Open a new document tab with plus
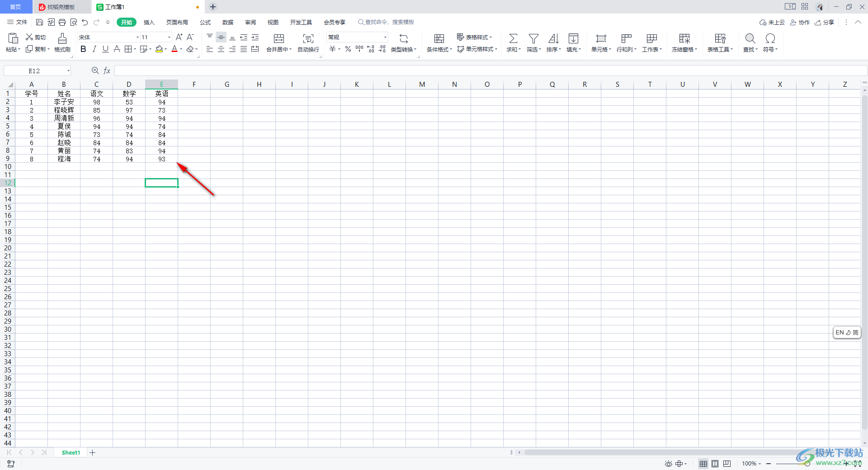 (213, 7)
